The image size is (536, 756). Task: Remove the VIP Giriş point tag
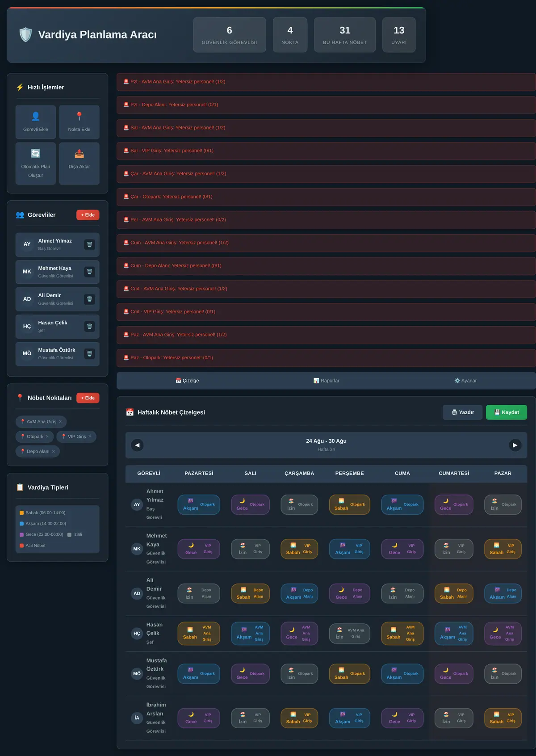pyautogui.click(x=90, y=437)
